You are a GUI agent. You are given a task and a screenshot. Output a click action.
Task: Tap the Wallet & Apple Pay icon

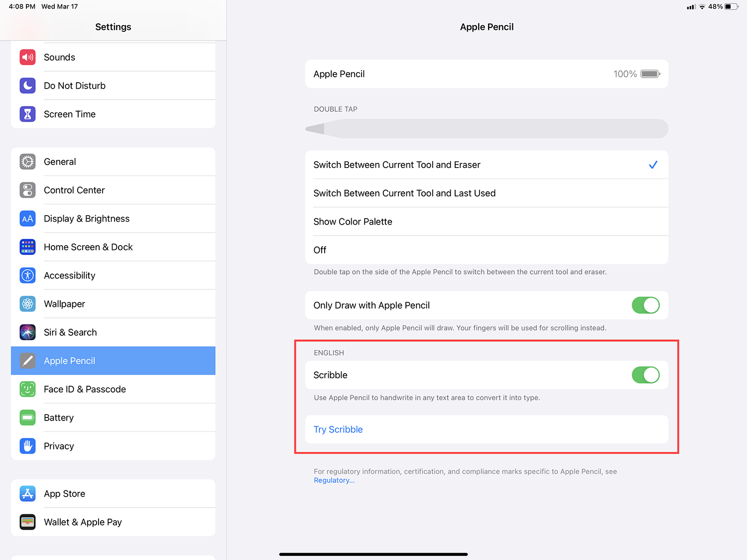tap(28, 522)
